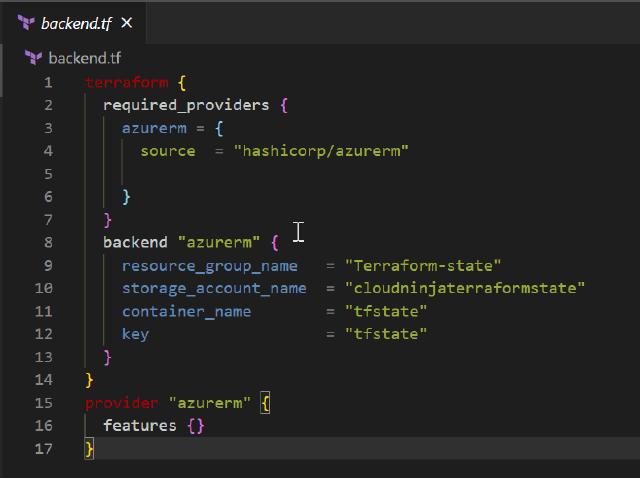Click the "hashicorp/azurerm" string value
This screenshot has height=478, width=640.
pyautogui.click(x=321, y=151)
